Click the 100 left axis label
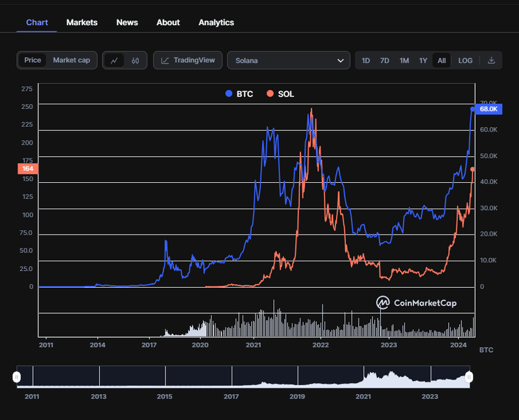 click(28, 215)
